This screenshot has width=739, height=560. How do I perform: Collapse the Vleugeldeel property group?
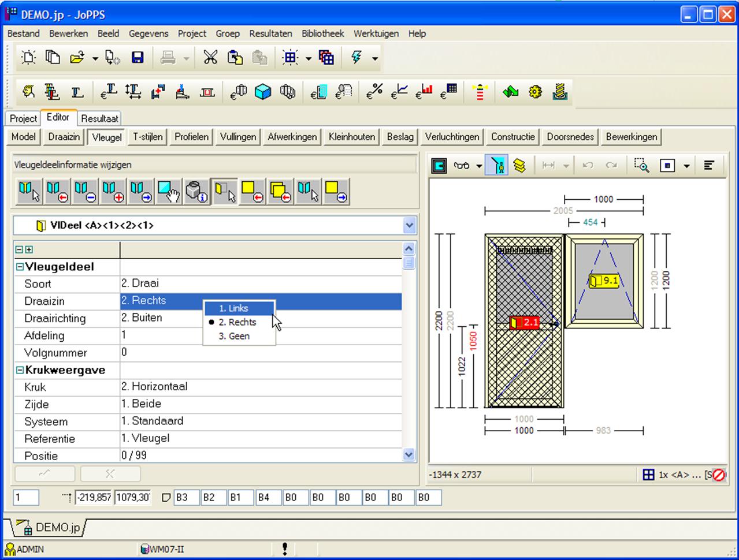click(x=20, y=267)
